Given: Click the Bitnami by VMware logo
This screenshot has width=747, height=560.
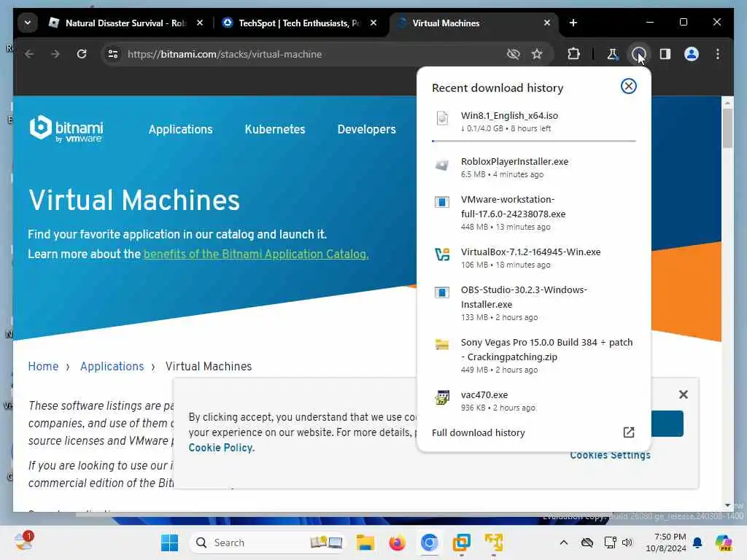Looking at the screenshot, I should (x=66, y=128).
